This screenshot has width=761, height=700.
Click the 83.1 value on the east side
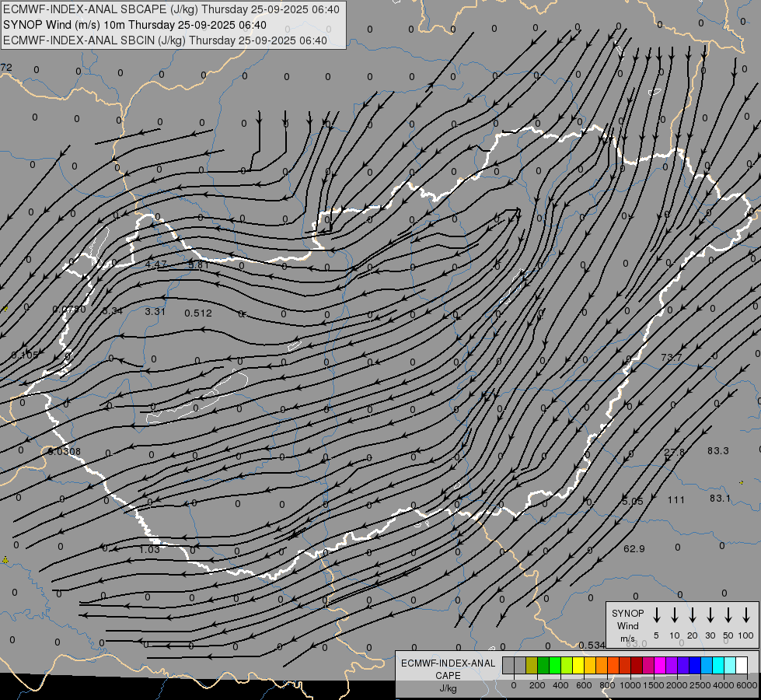pos(720,499)
